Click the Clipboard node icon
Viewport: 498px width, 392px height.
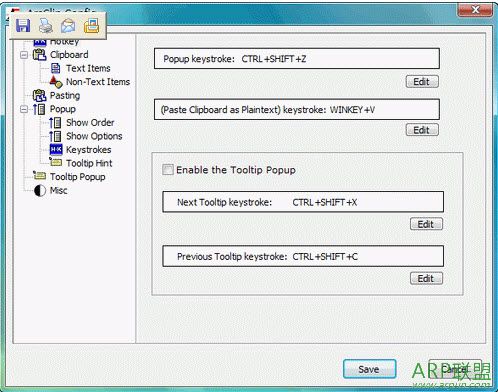[39, 55]
